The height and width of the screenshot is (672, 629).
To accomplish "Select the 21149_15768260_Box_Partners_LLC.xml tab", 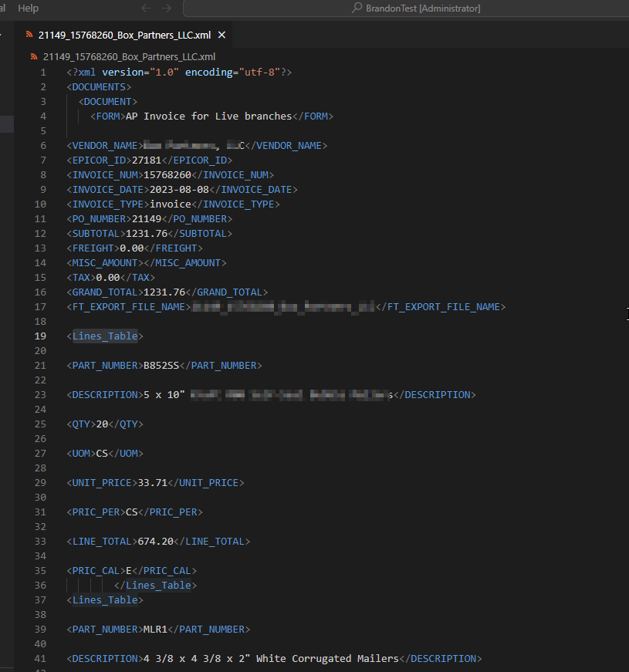I will (x=124, y=35).
